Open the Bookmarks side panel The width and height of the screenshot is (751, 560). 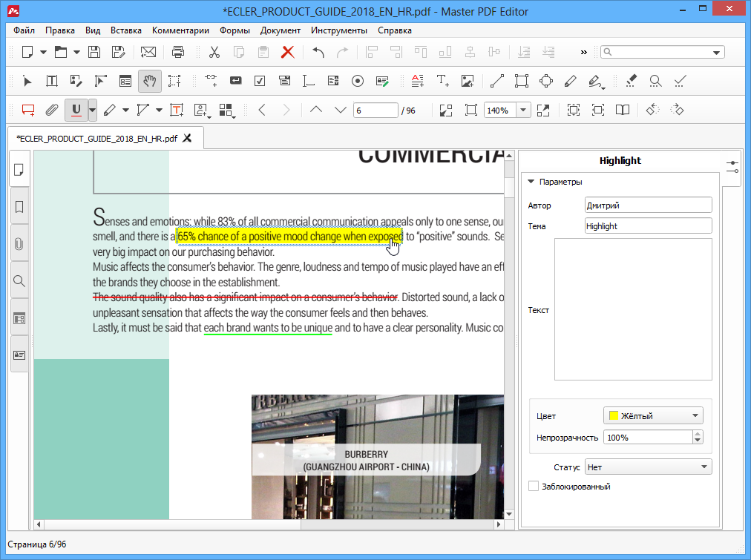[x=19, y=206]
